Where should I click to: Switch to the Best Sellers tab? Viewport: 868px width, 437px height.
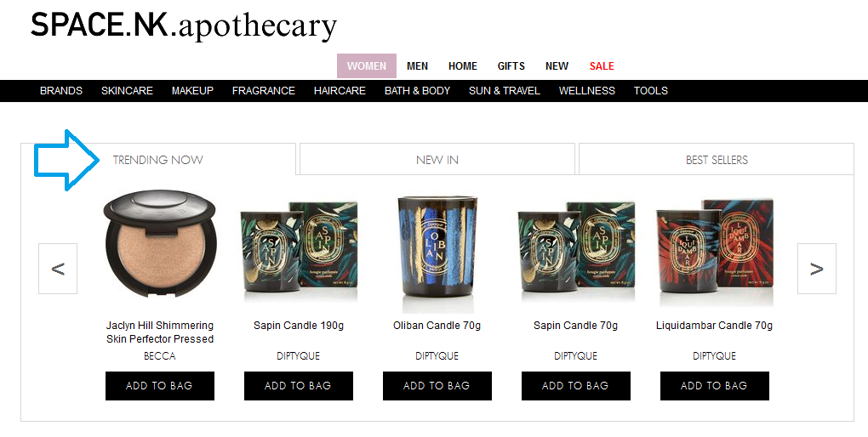(717, 159)
